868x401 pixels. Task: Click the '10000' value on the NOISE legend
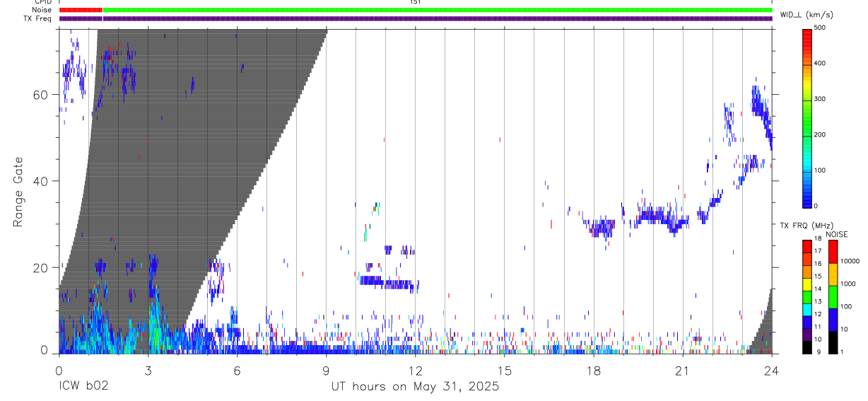click(x=850, y=262)
